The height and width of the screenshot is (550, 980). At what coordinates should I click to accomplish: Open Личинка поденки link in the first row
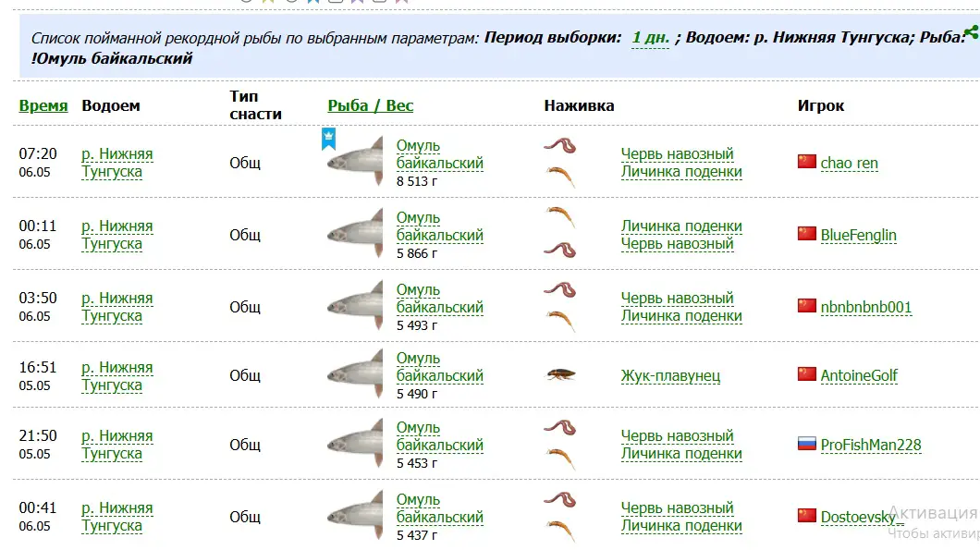pyautogui.click(x=682, y=172)
